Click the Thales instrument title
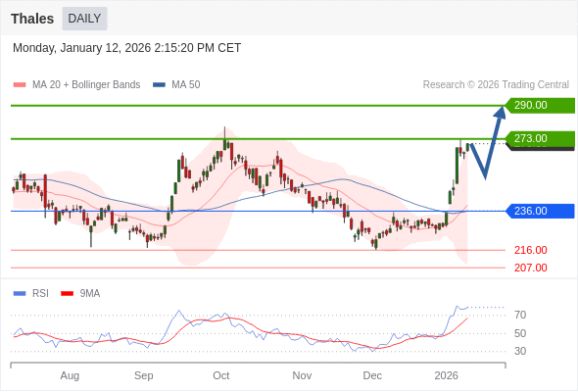 tap(32, 19)
